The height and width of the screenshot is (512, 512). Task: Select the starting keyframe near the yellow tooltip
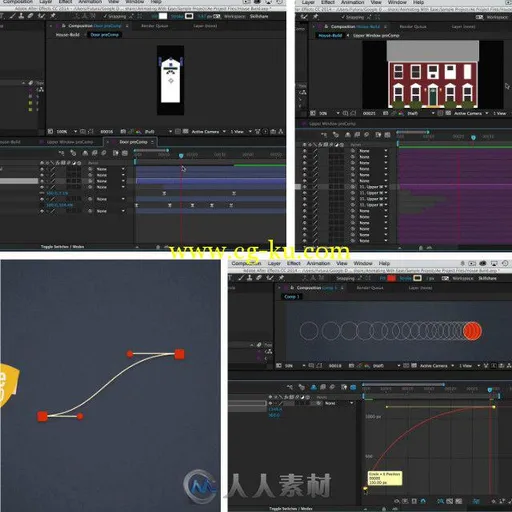[x=365, y=489]
